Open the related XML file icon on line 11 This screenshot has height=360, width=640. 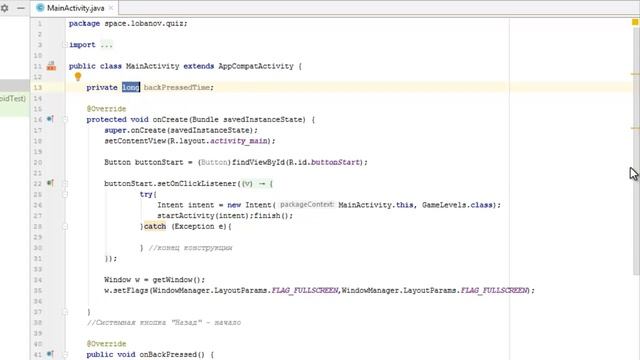click(x=51, y=66)
